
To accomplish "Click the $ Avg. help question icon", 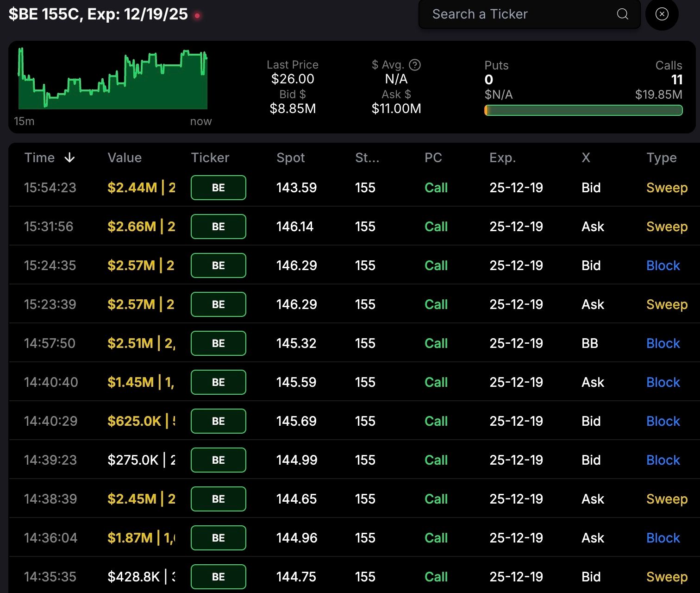I will pyautogui.click(x=415, y=65).
